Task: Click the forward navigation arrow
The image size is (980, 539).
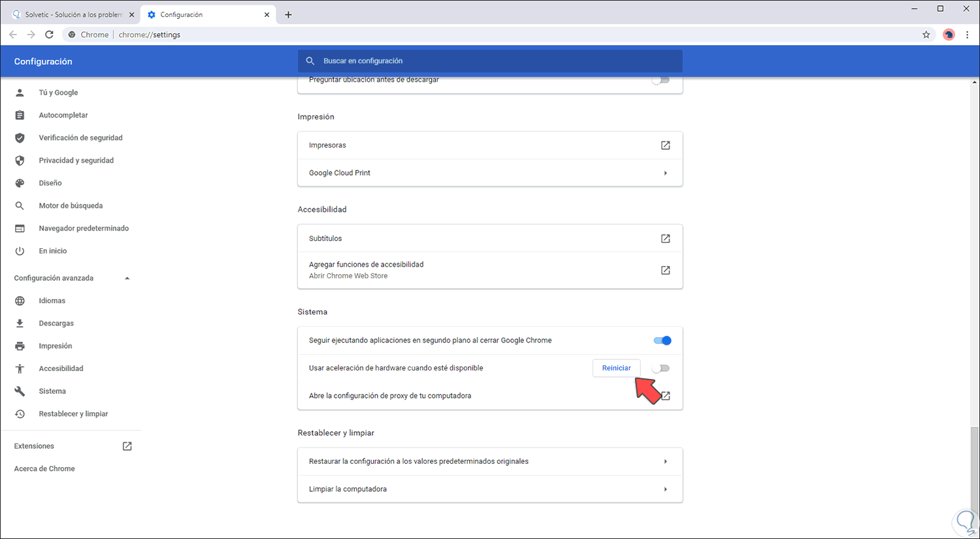Action: coord(31,35)
